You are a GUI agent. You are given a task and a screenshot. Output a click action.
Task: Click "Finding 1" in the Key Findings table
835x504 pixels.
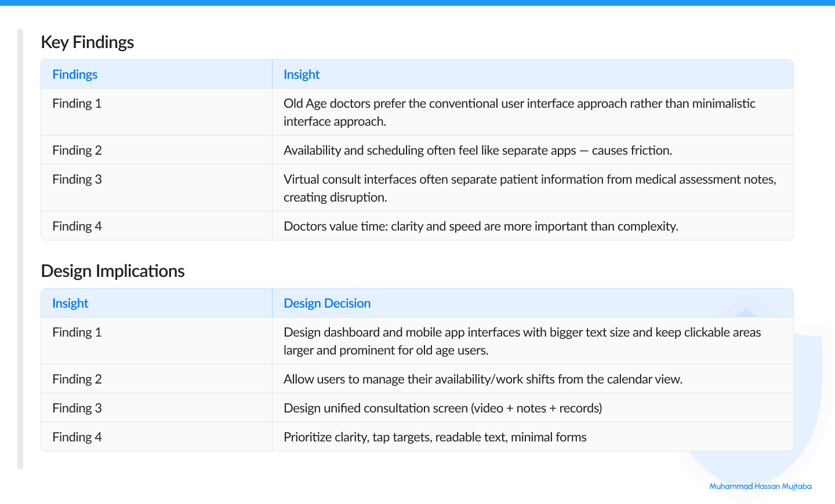pyautogui.click(x=77, y=103)
